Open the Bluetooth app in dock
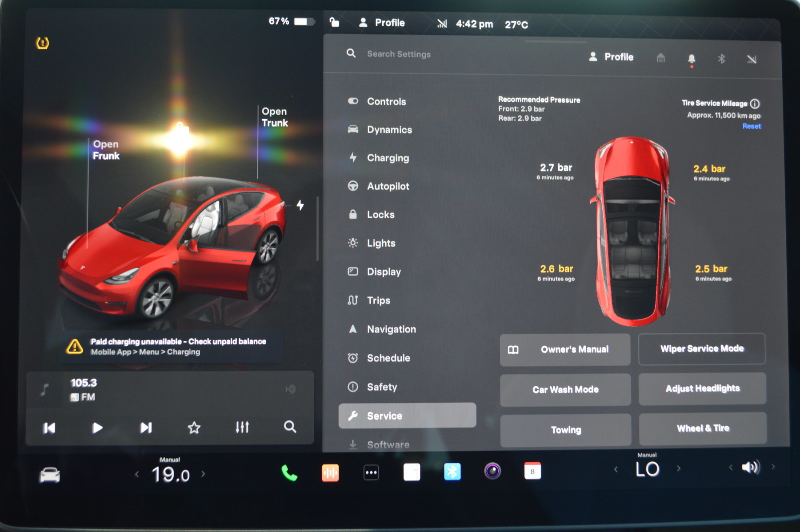The height and width of the screenshot is (532, 800). click(x=452, y=472)
